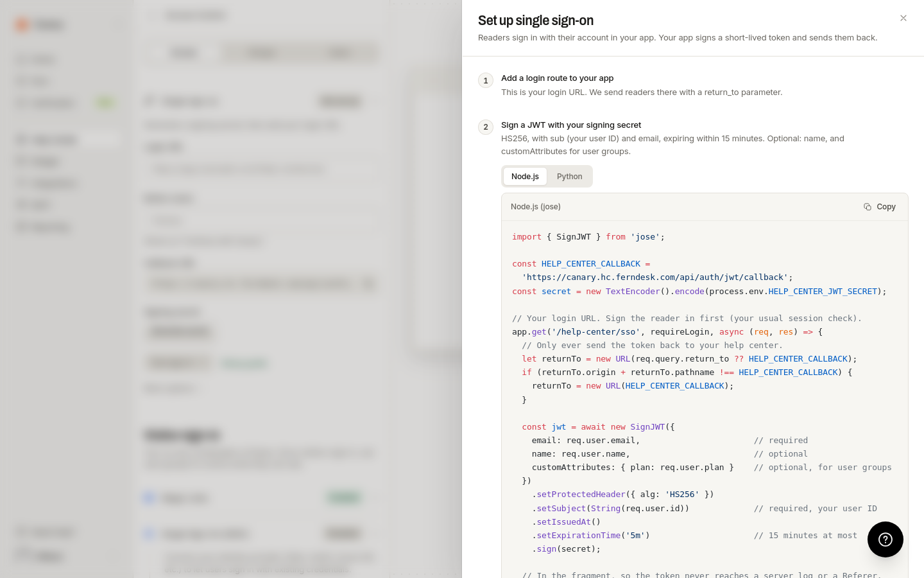Click the .setIssuedAt() code line
This screenshot has width=924, height=578.
click(x=567, y=522)
